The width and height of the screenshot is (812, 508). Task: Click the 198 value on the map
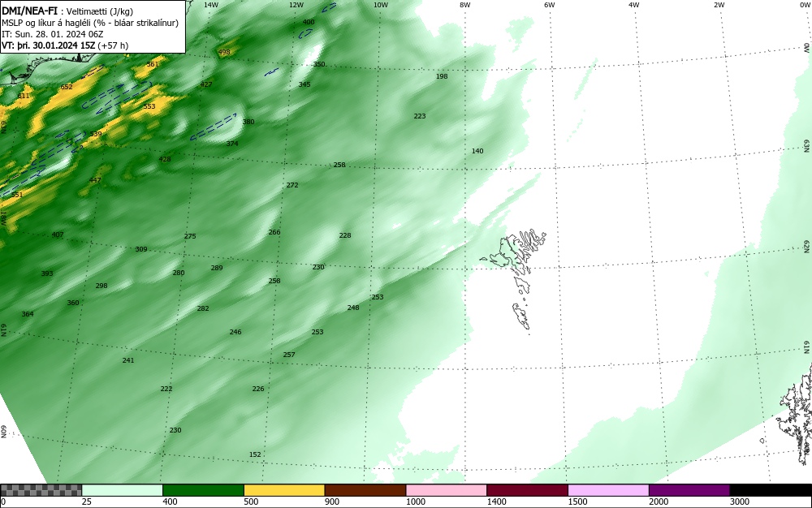click(441, 76)
